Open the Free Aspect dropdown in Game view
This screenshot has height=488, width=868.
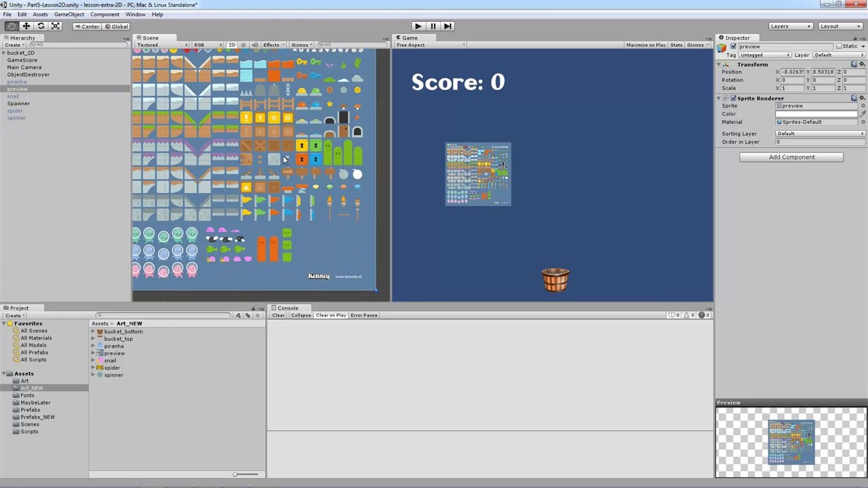[431, 45]
